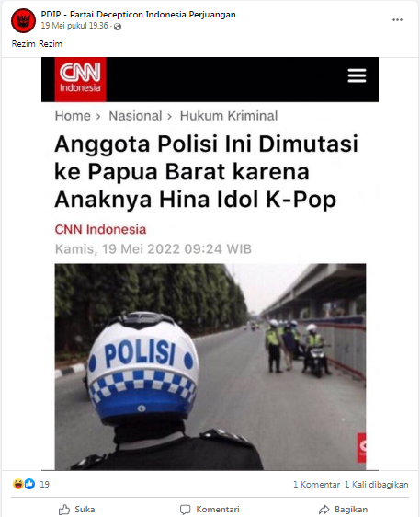
Task: Select the Hukum Kriminal breadcrumb
Action: (229, 116)
